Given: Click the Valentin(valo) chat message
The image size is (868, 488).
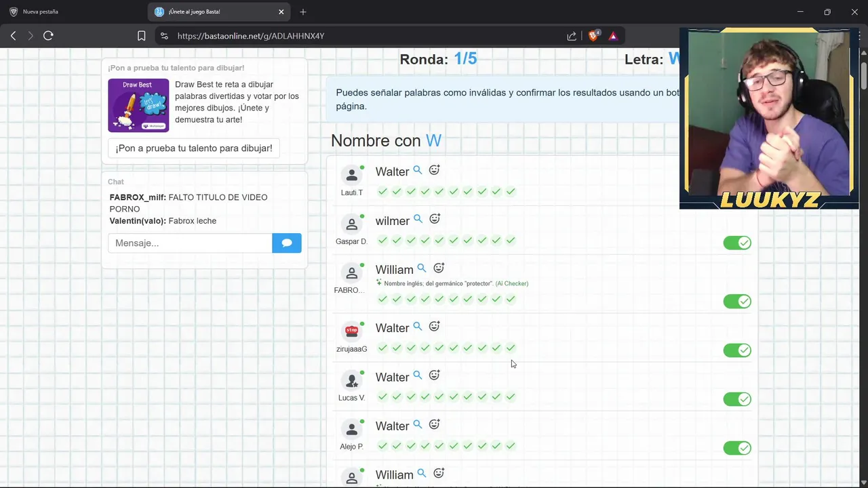Looking at the screenshot, I should pos(163,220).
